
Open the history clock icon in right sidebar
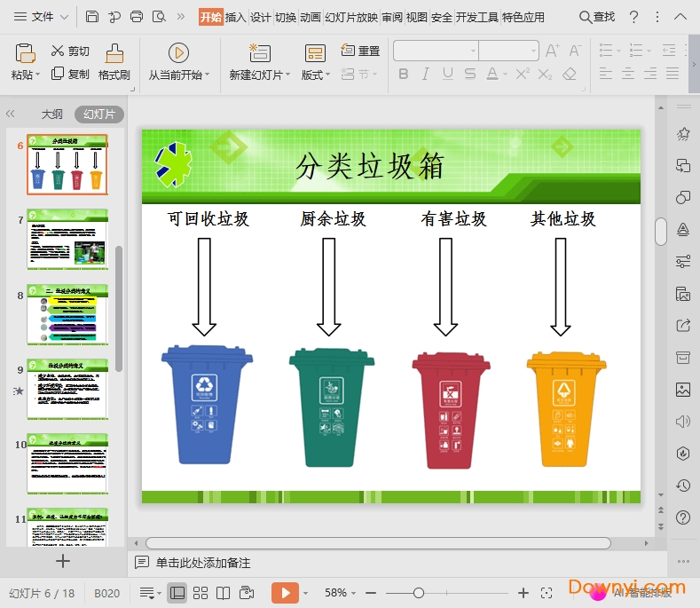(x=682, y=486)
